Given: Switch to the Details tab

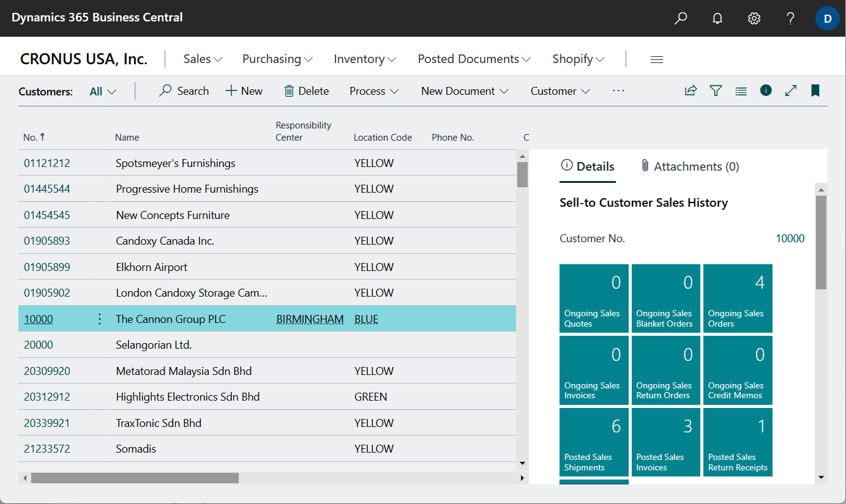Looking at the screenshot, I should click(x=588, y=166).
